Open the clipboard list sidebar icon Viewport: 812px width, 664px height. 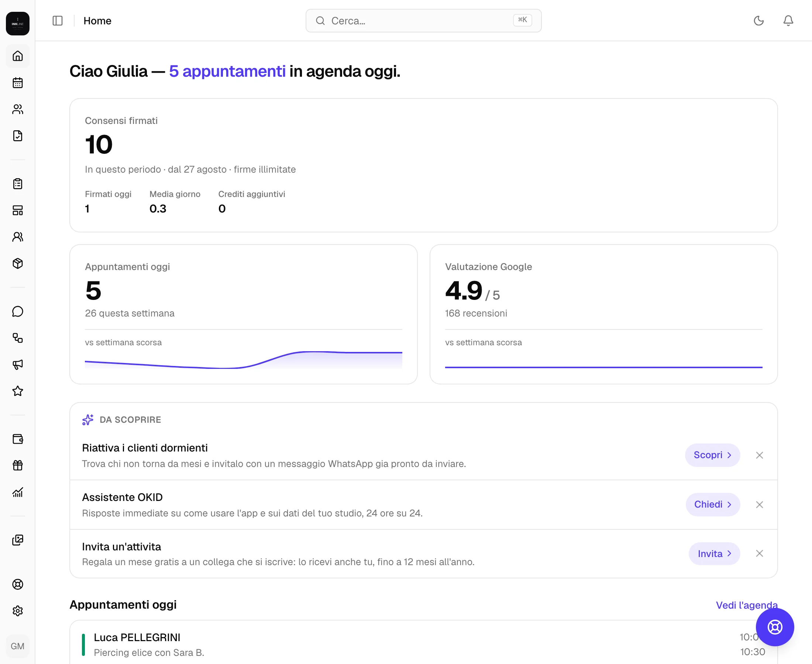[18, 184]
